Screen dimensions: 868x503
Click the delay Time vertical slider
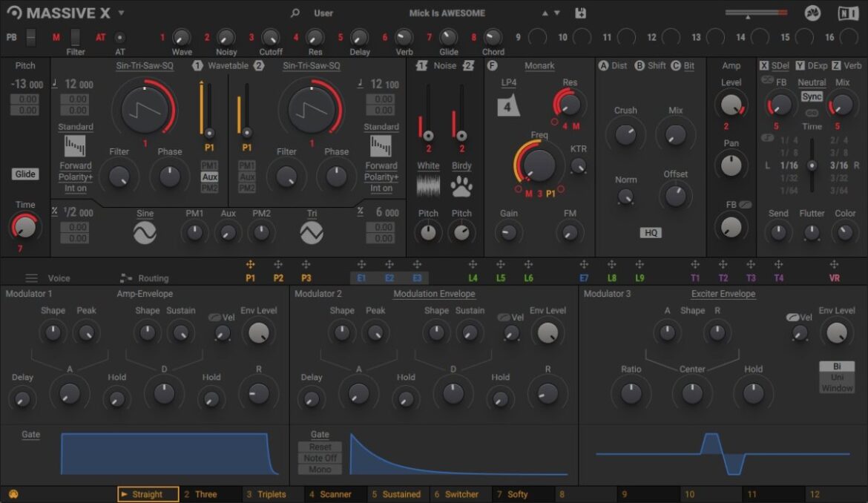(x=812, y=166)
